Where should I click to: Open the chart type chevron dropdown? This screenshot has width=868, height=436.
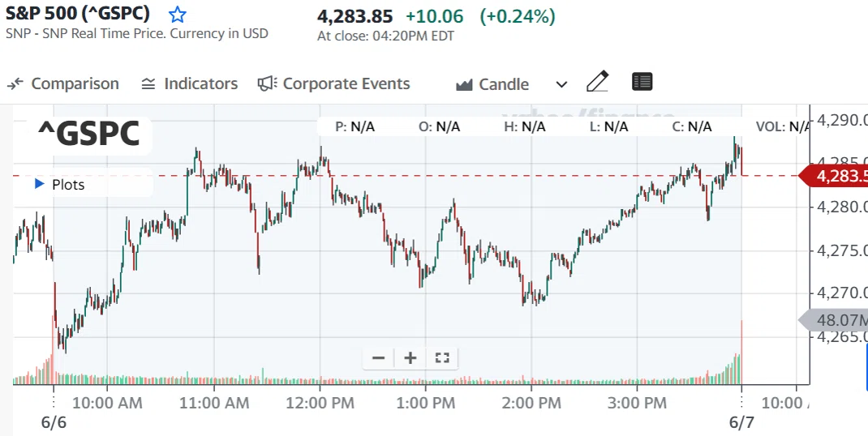pos(561,84)
